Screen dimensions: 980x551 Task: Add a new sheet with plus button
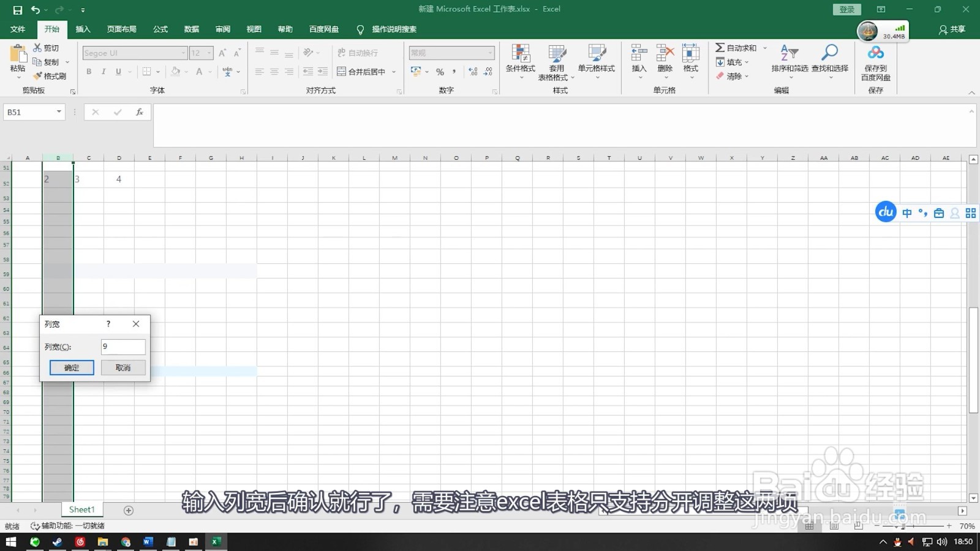tap(129, 510)
